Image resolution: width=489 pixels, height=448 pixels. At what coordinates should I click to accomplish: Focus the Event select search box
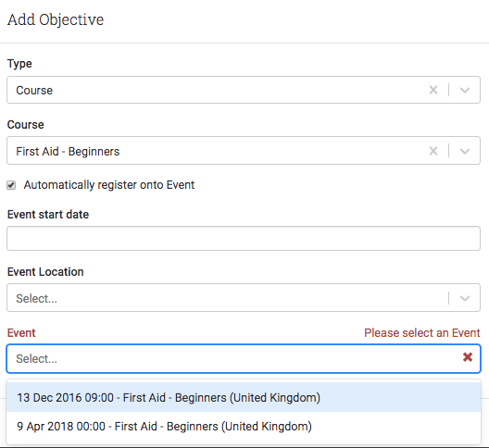[x=244, y=358]
